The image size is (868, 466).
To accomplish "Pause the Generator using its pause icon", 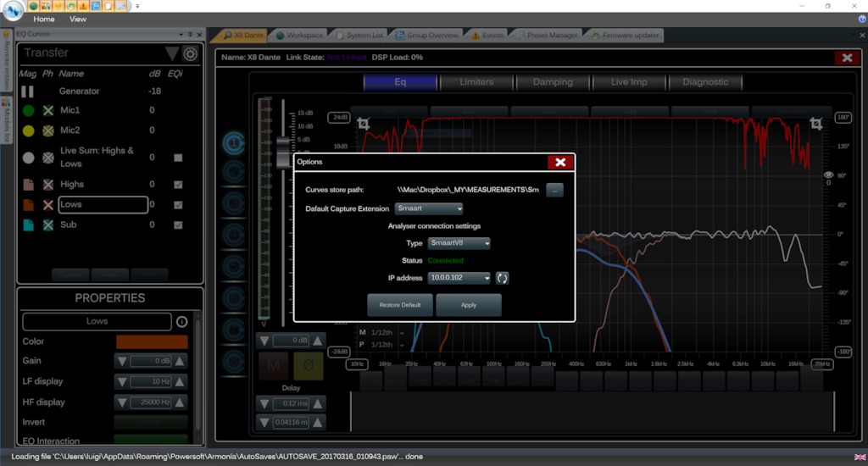I will (28, 92).
